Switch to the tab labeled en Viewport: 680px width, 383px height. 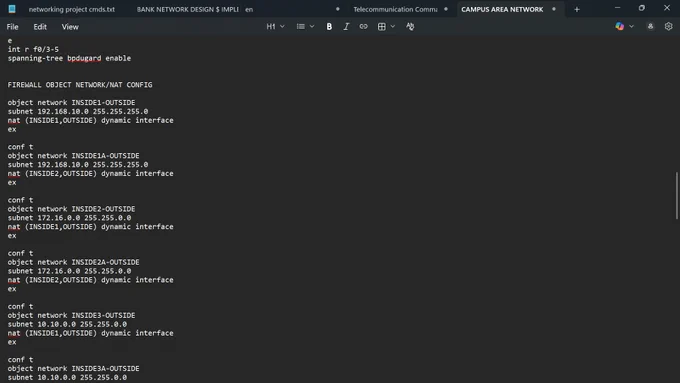(x=249, y=9)
